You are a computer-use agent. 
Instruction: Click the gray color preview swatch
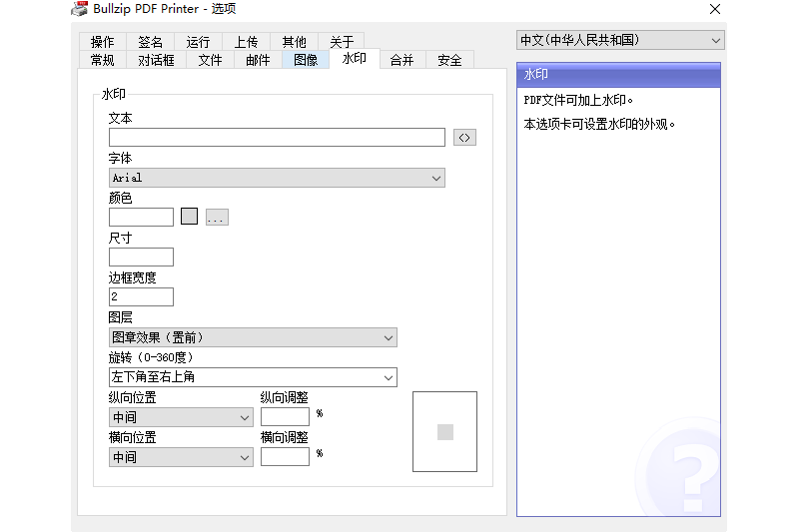(x=189, y=217)
